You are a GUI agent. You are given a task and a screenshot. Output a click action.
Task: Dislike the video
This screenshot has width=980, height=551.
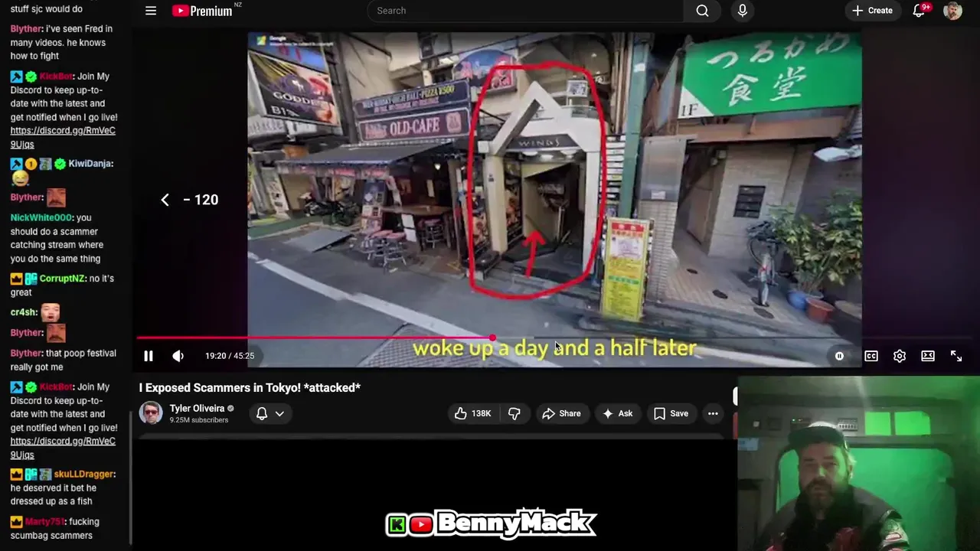(514, 413)
